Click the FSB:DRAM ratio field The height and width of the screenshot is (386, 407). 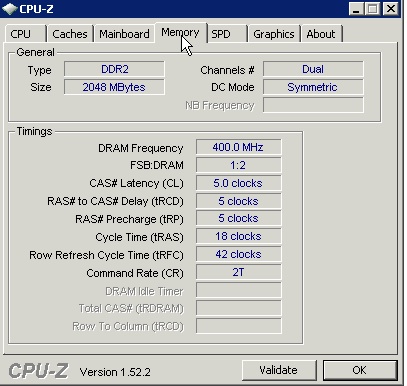238,165
